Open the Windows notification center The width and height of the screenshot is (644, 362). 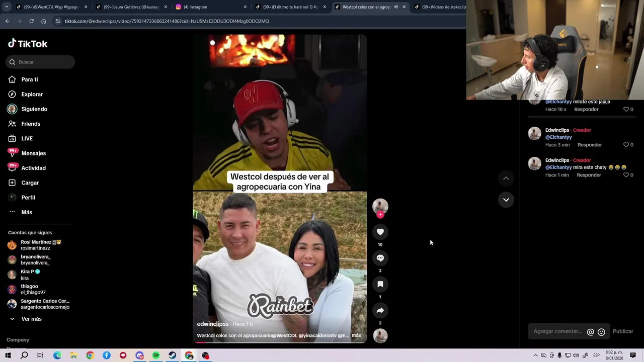(633, 355)
